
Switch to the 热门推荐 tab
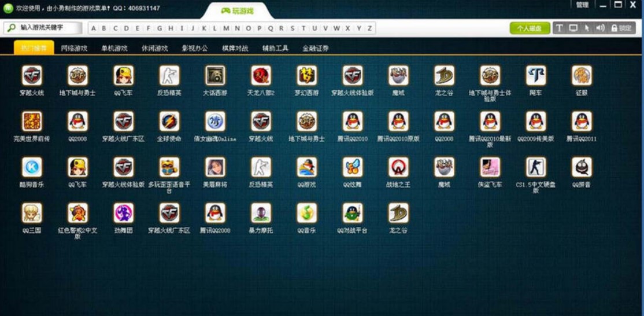(x=34, y=48)
